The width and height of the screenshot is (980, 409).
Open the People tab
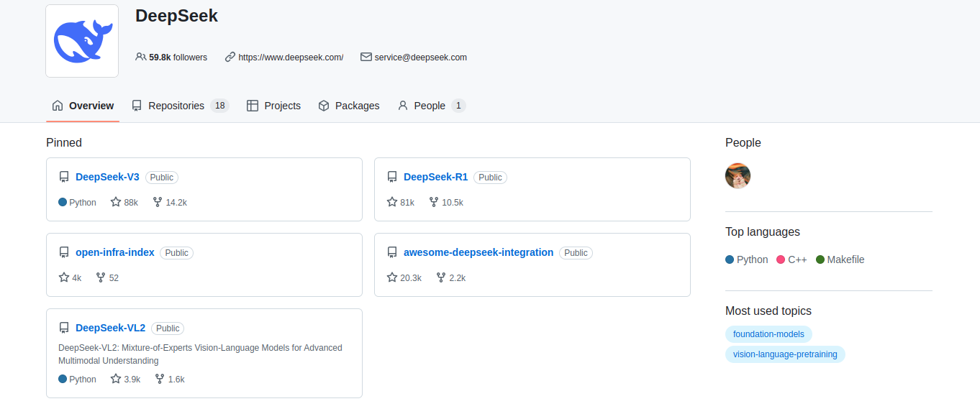coord(432,106)
